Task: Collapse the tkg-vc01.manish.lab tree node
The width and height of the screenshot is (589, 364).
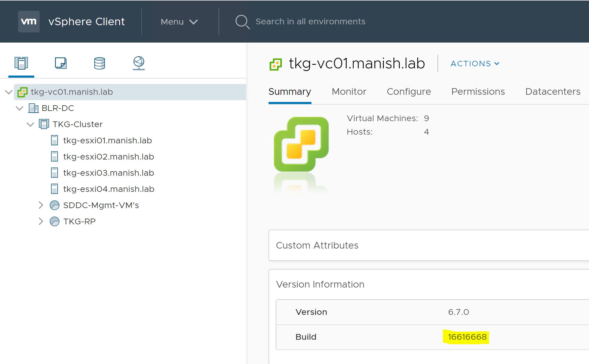Action: [9, 92]
